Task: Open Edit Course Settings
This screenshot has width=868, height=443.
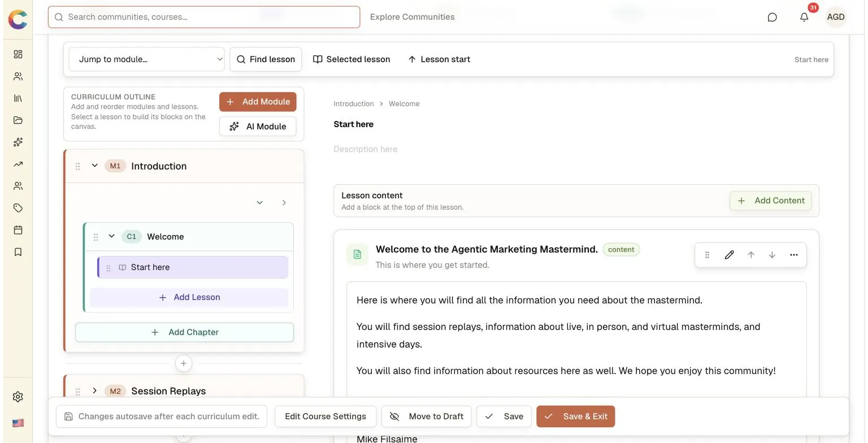Action: pos(325,416)
